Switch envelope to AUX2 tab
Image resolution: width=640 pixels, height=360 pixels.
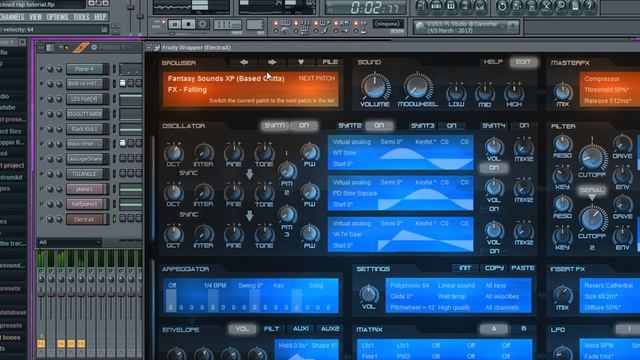click(x=330, y=329)
